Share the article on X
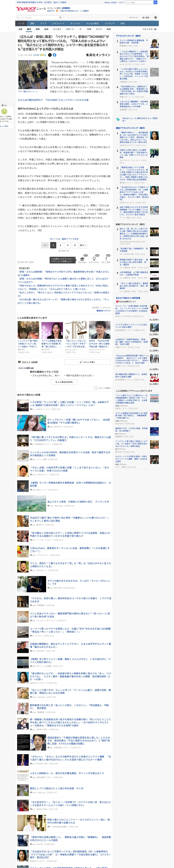 coord(50,55)
